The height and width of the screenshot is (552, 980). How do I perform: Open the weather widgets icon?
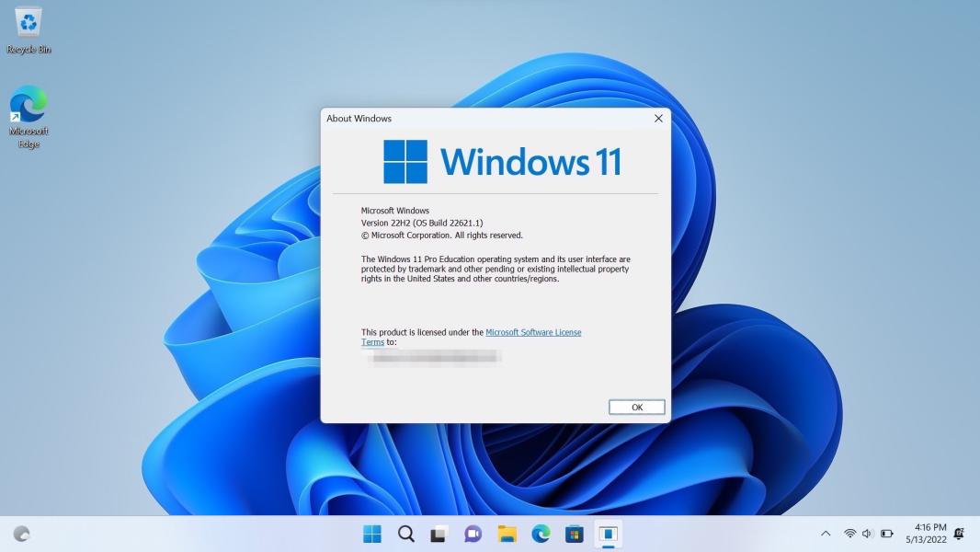(x=22, y=534)
